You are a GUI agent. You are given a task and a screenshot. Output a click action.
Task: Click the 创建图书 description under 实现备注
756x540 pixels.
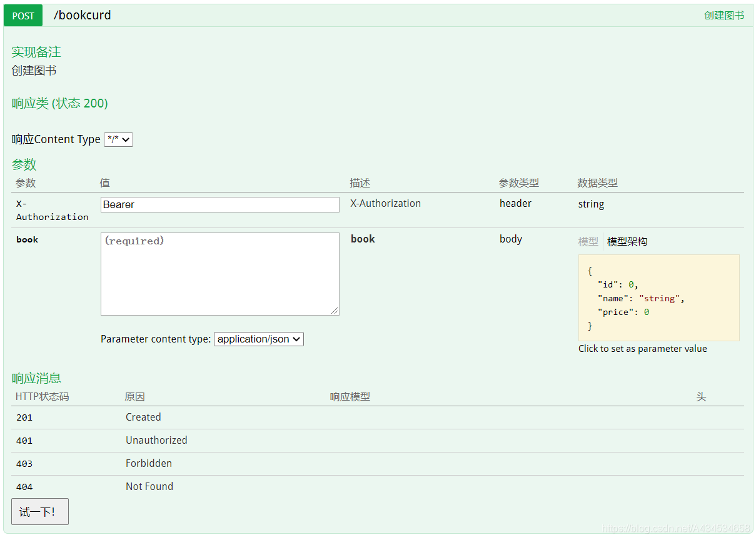[34, 71]
